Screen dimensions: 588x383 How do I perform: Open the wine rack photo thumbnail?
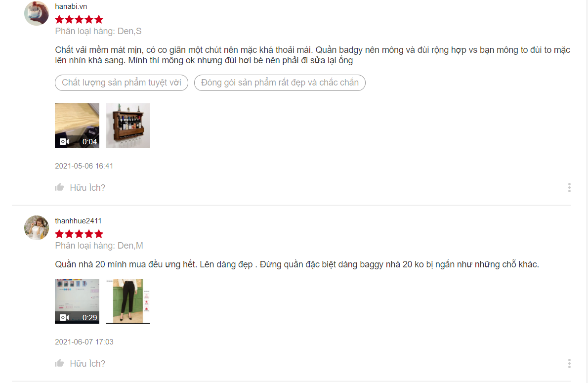coord(128,126)
